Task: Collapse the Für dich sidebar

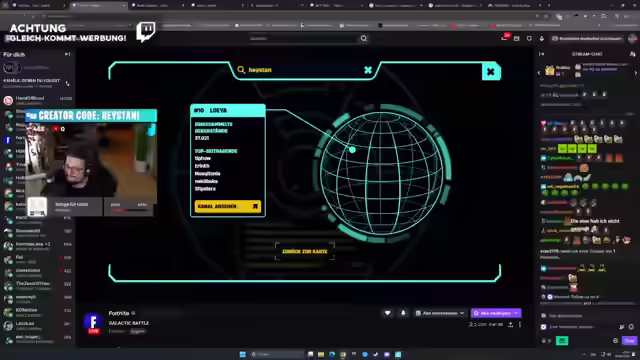Action: click(67, 54)
